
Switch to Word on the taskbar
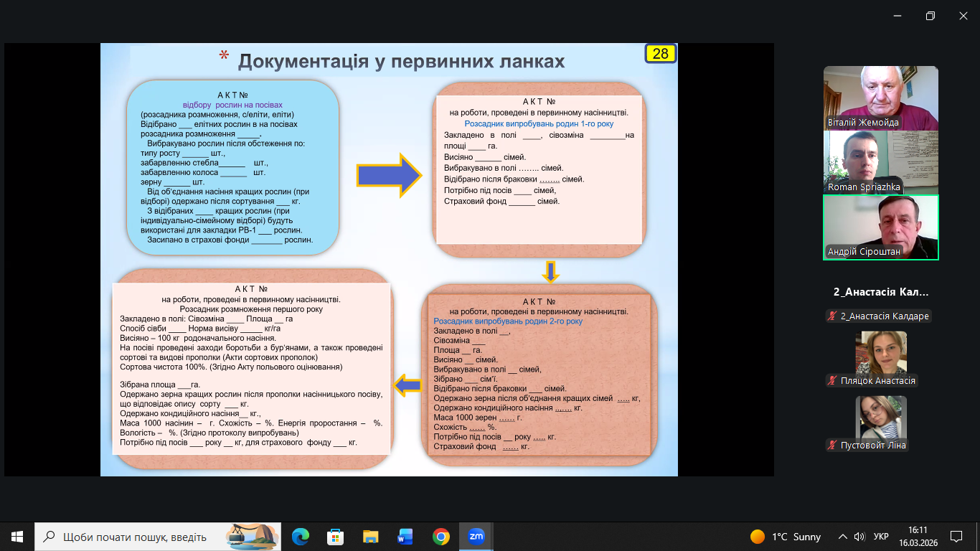click(405, 537)
